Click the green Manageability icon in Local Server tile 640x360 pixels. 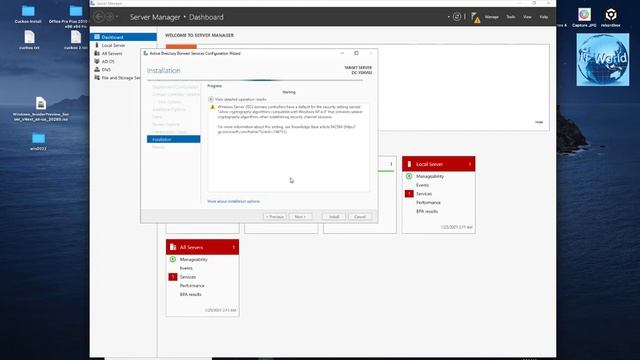(409, 176)
